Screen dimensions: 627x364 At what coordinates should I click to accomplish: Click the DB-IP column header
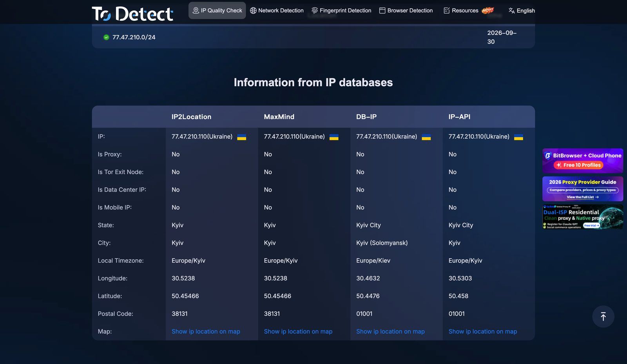(x=366, y=117)
